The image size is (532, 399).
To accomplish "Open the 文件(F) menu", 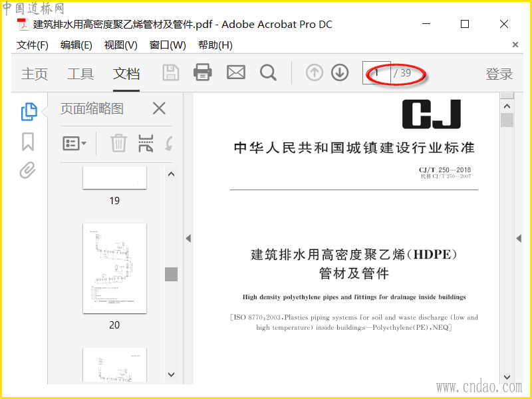I will click(x=32, y=45).
